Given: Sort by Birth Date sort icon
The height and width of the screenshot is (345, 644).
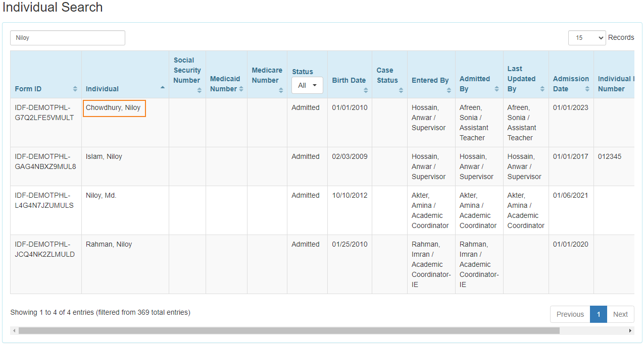Looking at the screenshot, I should click(x=366, y=90).
